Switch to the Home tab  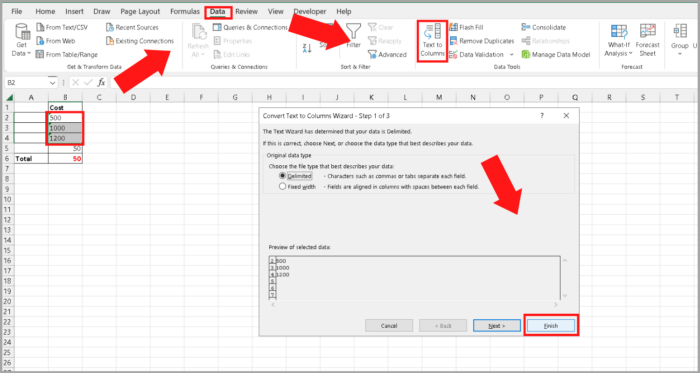[45, 12]
